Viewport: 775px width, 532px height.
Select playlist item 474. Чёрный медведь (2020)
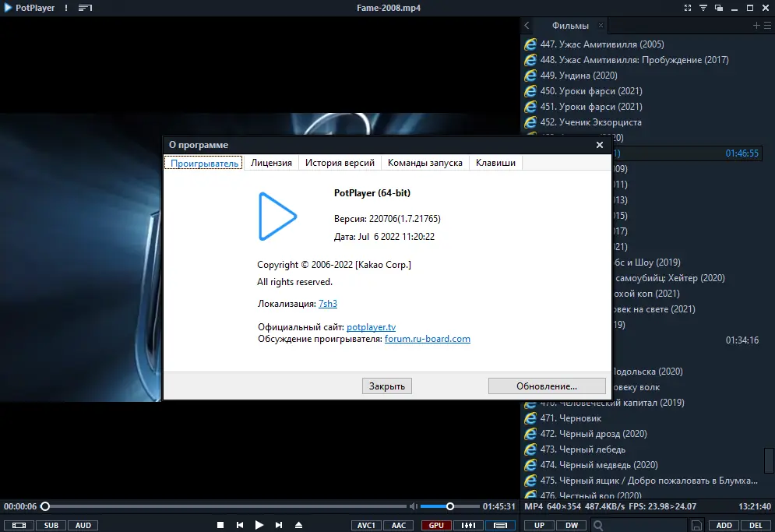tap(643, 465)
